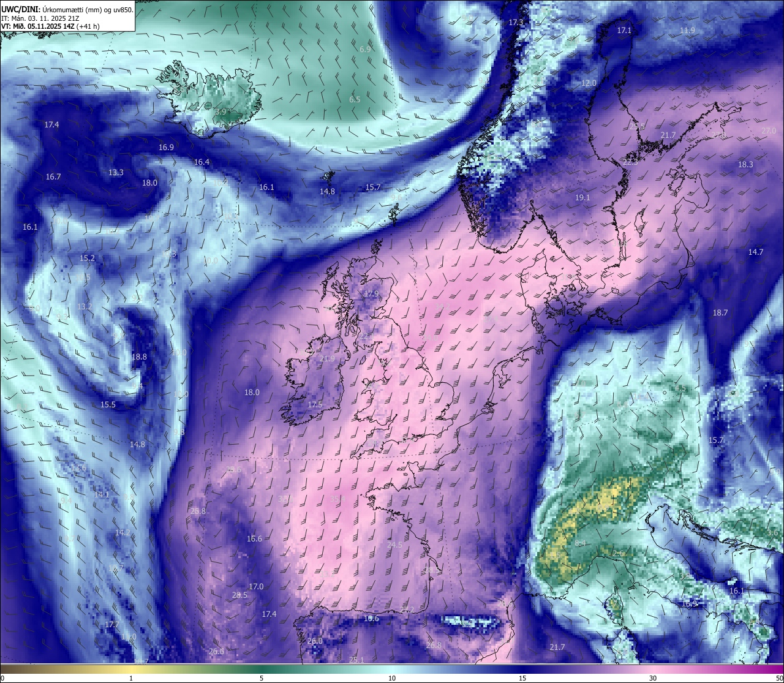This screenshot has height=683, width=784.
Task: Click the 17.3 value over Norway
Action: tap(516, 22)
